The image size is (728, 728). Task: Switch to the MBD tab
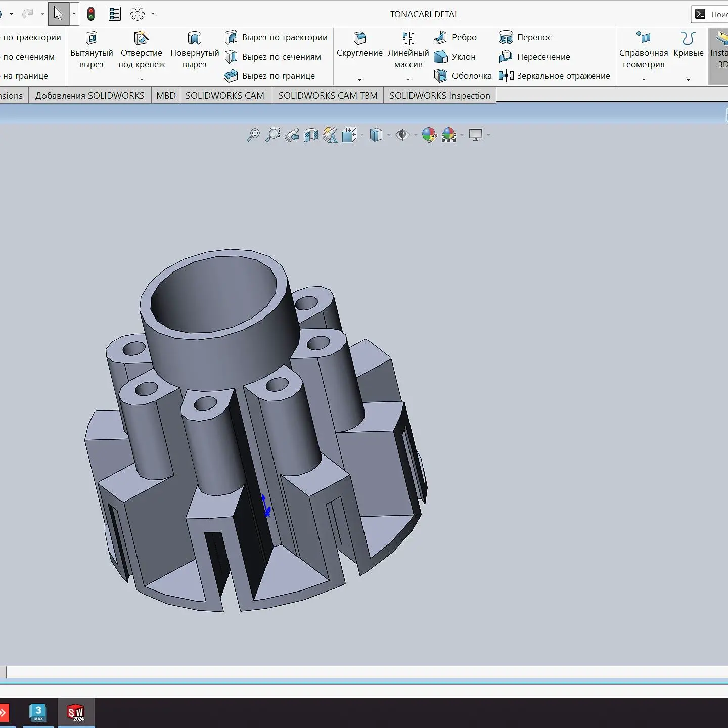166,95
